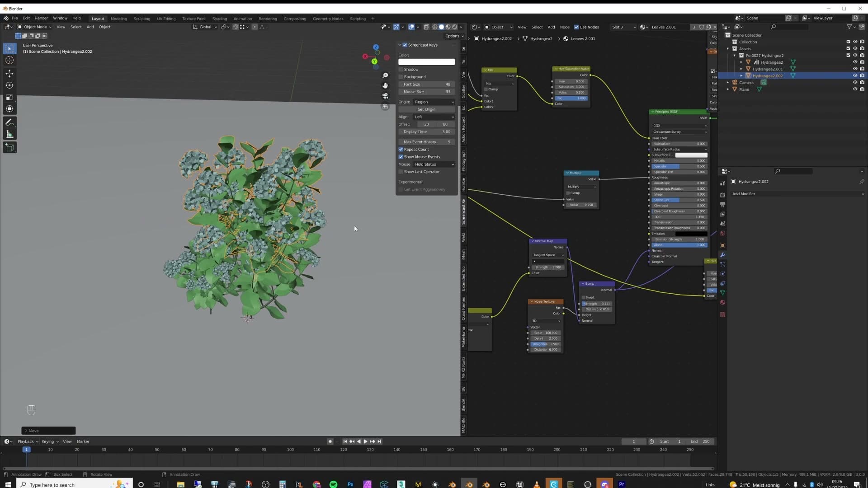Switch to wireframe viewport shading
Image resolution: width=868 pixels, height=488 pixels.
pyautogui.click(x=435, y=27)
